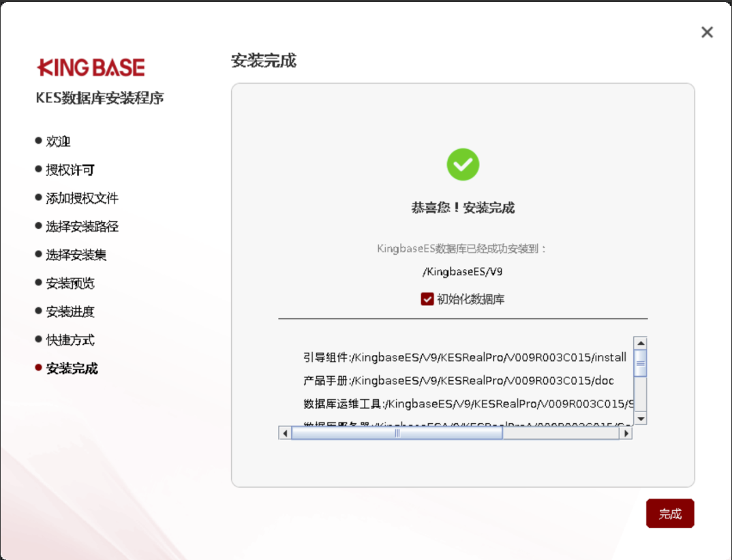Click the KES数据库安装程序 title text
The width and height of the screenshot is (732, 560).
[100, 98]
